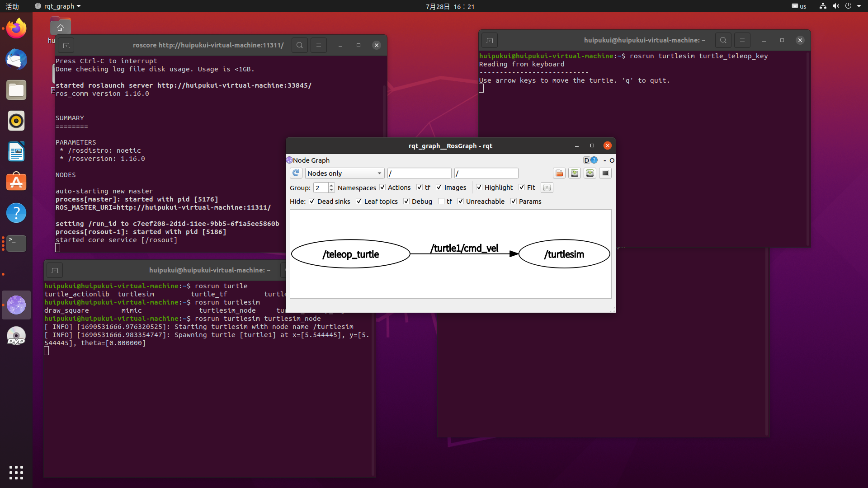Click the Group depth number field
This screenshot has height=488, width=868.
pyautogui.click(x=321, y=188)
